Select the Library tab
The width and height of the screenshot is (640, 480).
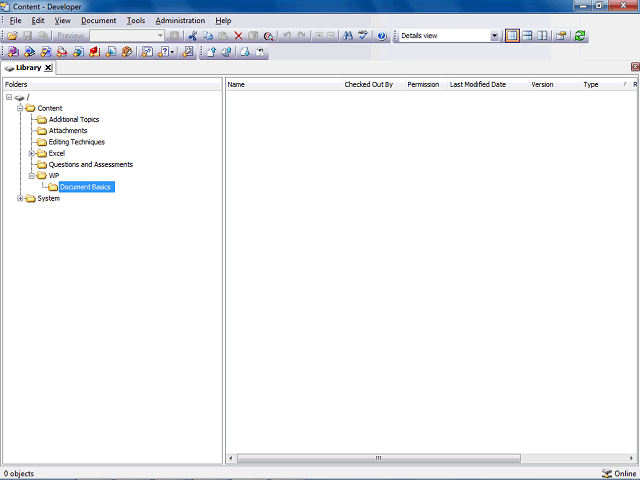click(28, 68)
